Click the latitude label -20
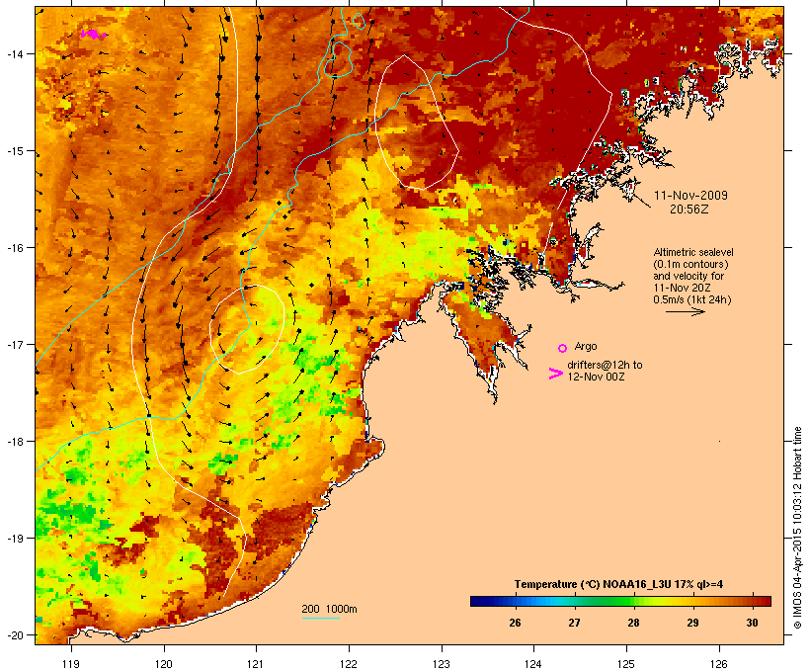The width and height of the screenshot is (810, 672). 15,634
